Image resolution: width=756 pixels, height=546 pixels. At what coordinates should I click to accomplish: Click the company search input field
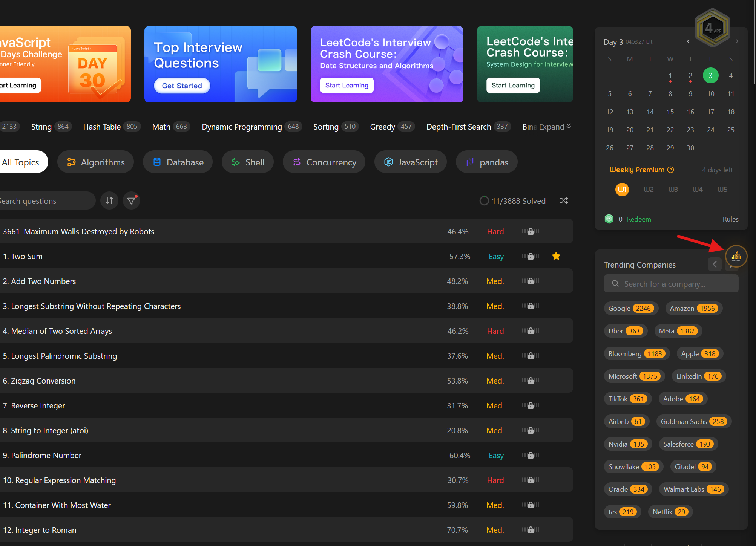(x=671, y=283)
